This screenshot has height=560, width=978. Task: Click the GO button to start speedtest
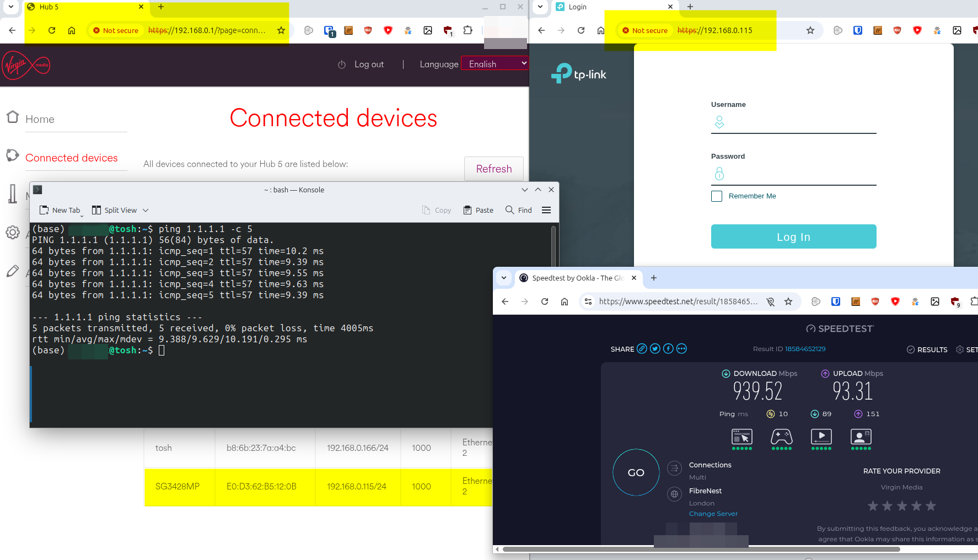[x=636, y=472]
